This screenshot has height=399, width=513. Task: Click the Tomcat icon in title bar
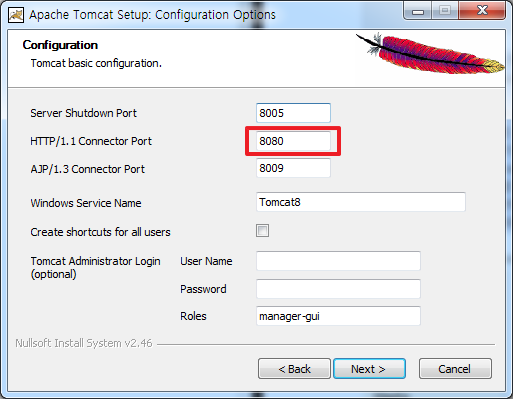tap(16, 15)
